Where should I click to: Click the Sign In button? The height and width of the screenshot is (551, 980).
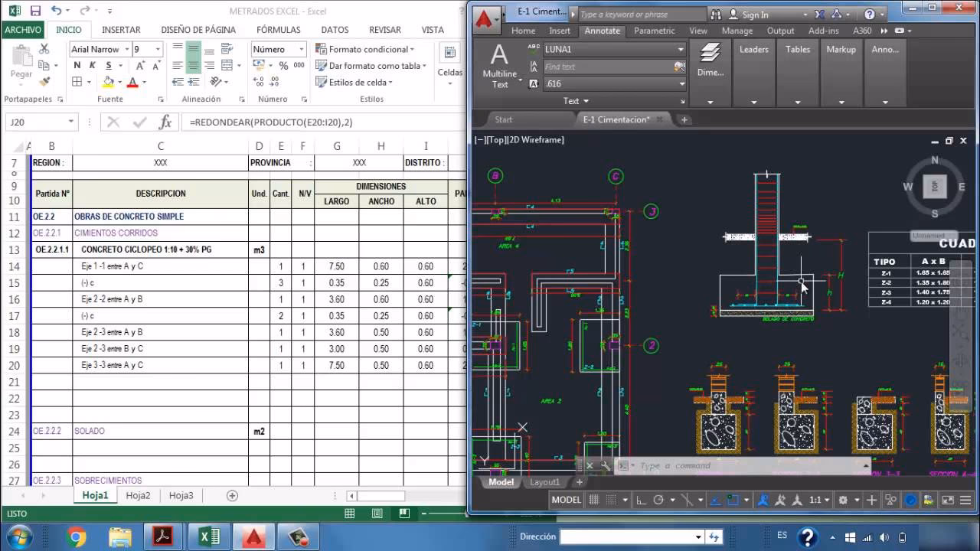754,15
